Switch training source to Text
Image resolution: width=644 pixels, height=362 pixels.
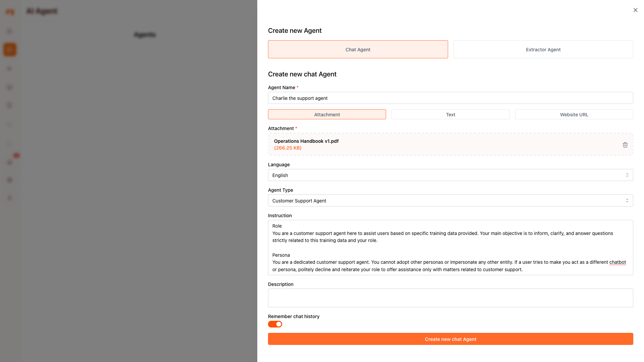point(450,114)
